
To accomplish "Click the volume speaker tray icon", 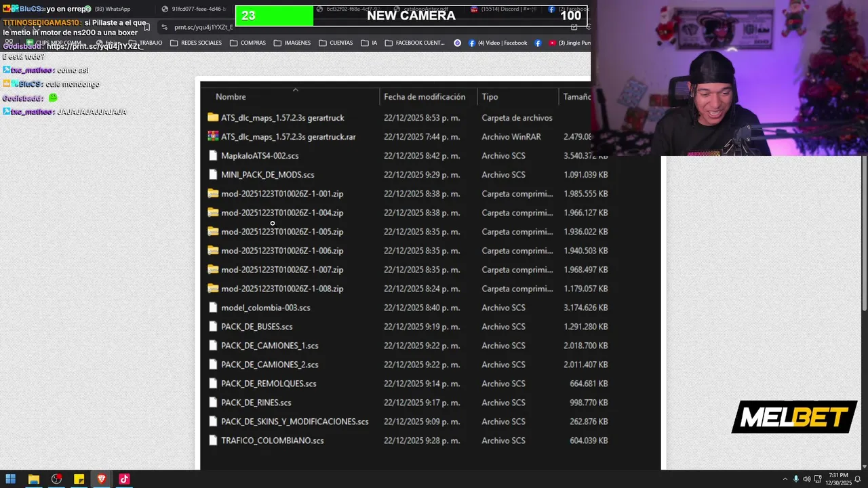I will [807, 479].
